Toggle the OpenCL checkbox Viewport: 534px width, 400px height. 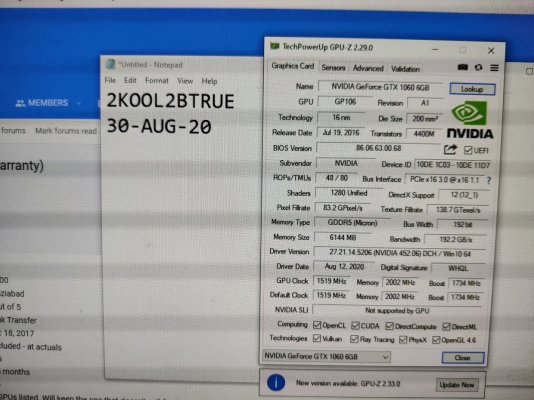coord(317,325)
